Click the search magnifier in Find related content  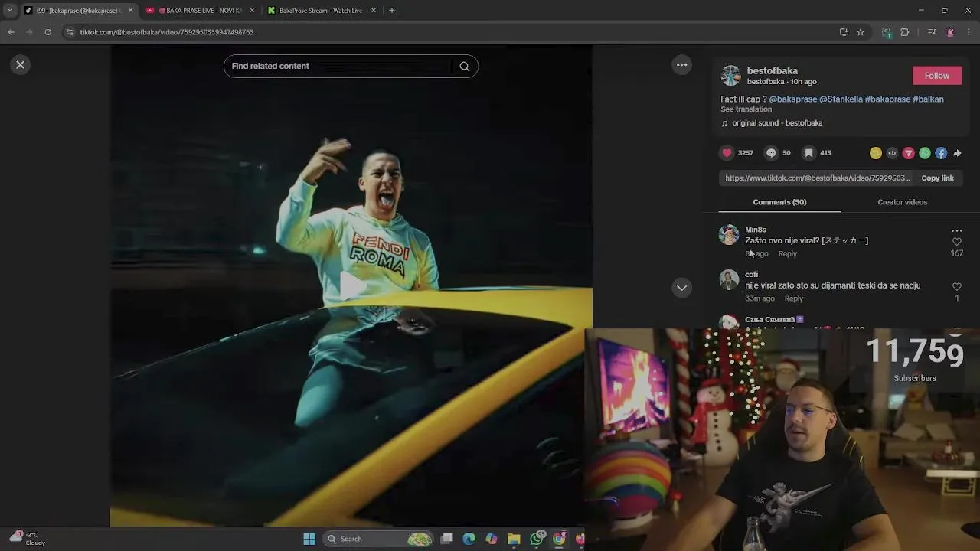point(464,67)
